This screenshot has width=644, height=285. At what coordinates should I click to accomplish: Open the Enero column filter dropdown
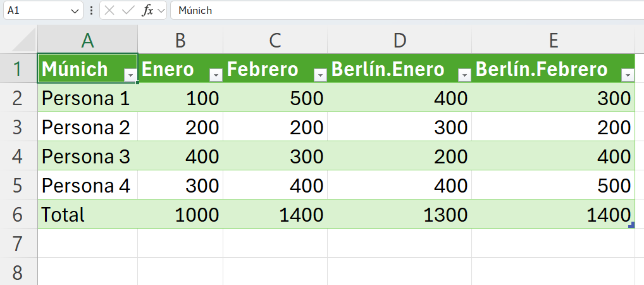pos(216,75)
